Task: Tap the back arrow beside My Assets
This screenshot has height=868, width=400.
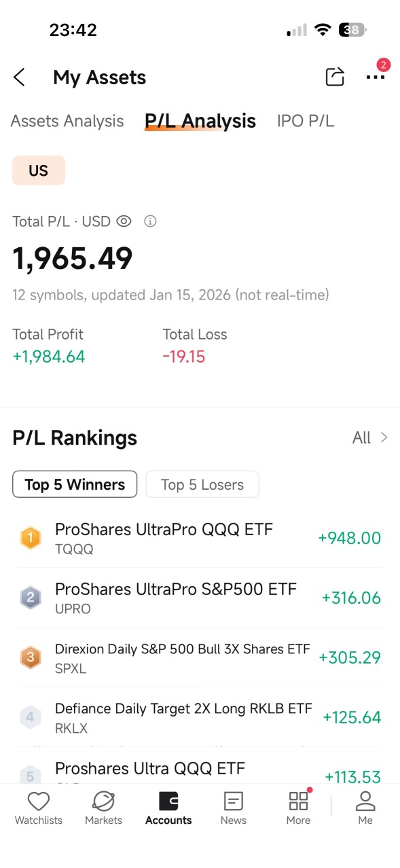Action: tap(20, 77)
